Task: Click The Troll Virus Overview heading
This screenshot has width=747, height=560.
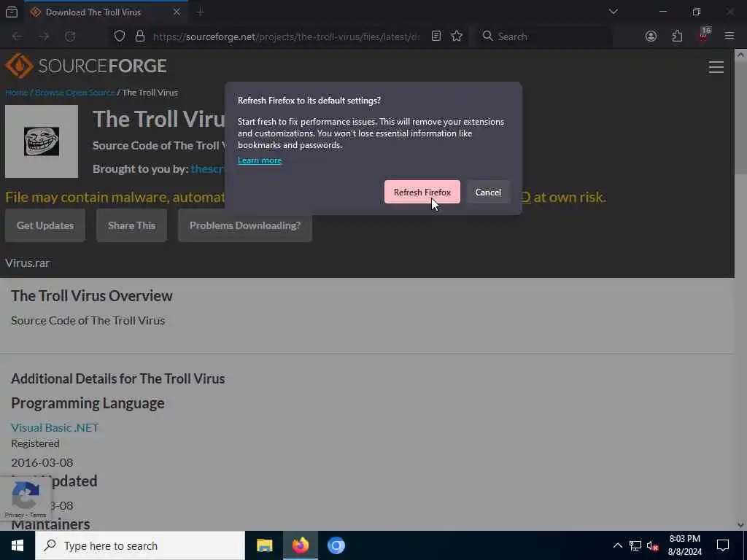Action: (x=91, y=296)
